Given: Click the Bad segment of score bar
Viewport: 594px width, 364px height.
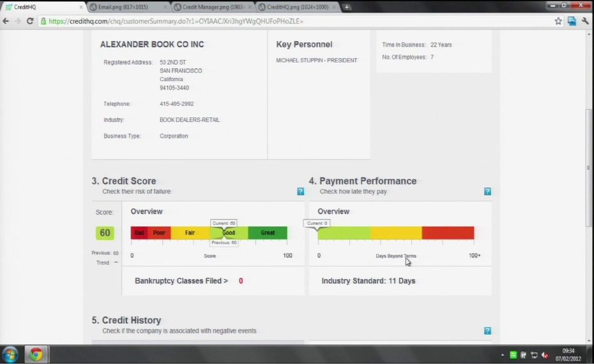Looking at the screenshot, I should (x=139, y=232).
